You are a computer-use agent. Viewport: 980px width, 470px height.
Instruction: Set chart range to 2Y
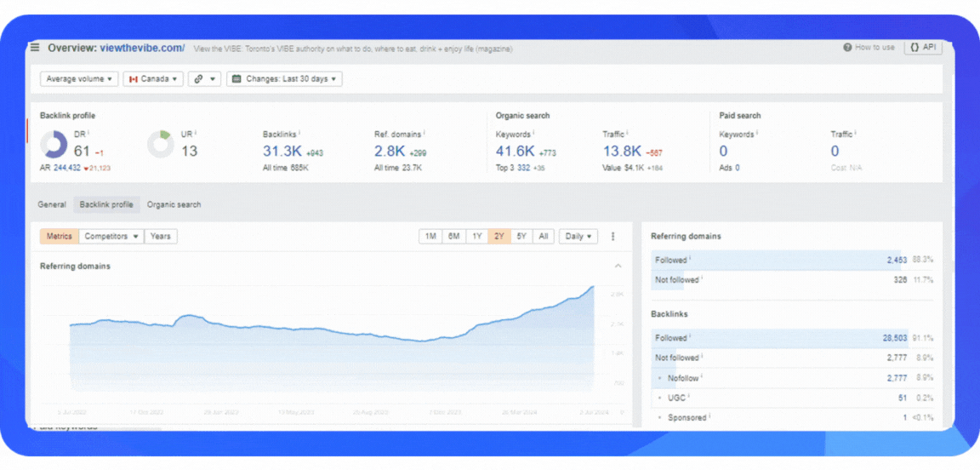click(499, 237)
